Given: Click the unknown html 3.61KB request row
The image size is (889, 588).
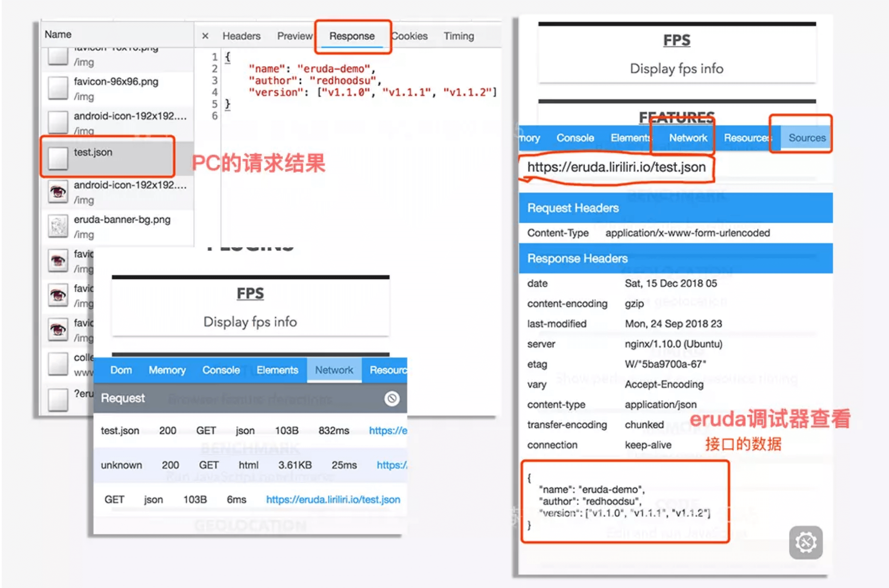Looking at the screenshot, I should 250,465.
